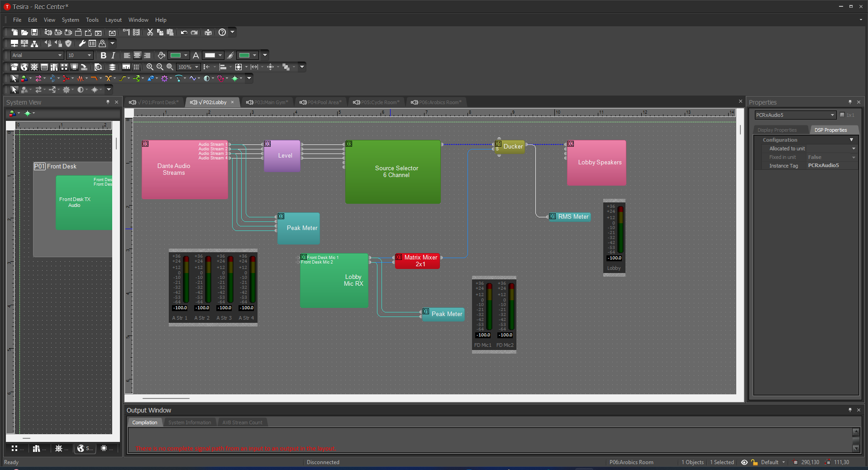Click the New document icon
The image size is (868, 470).
click(x=14, y=32)
